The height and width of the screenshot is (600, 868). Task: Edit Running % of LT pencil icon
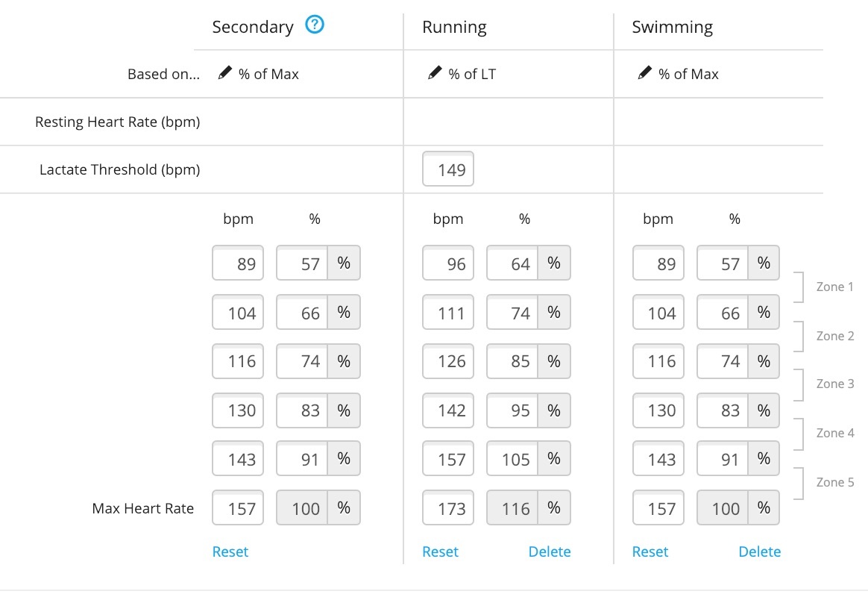click(435, 73)
